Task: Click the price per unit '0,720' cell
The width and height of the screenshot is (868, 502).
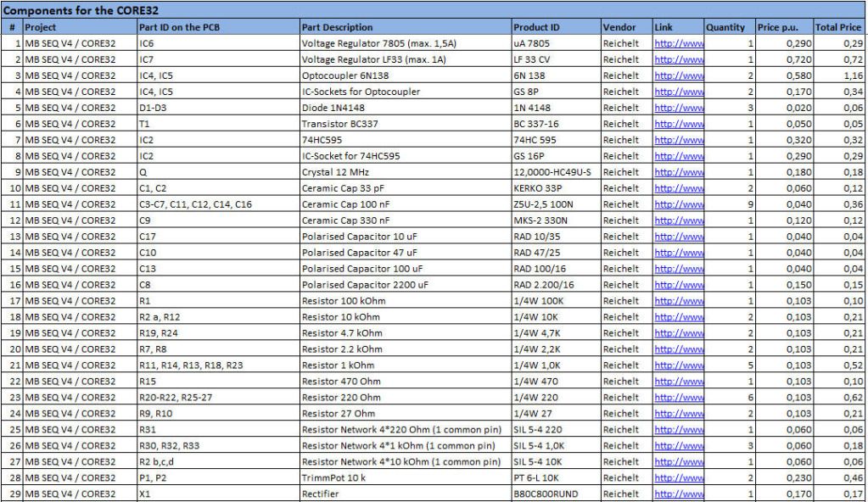Action: click(784, 59)
